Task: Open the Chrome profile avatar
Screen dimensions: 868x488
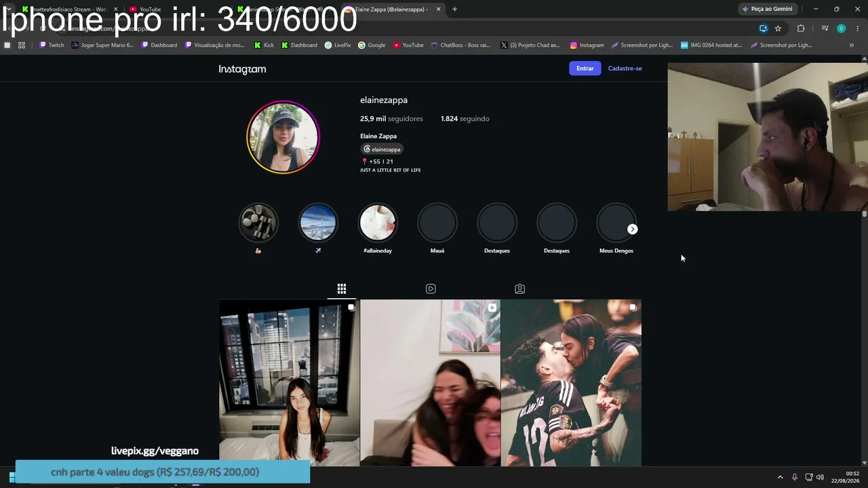Action: click(x=842, y=28)
